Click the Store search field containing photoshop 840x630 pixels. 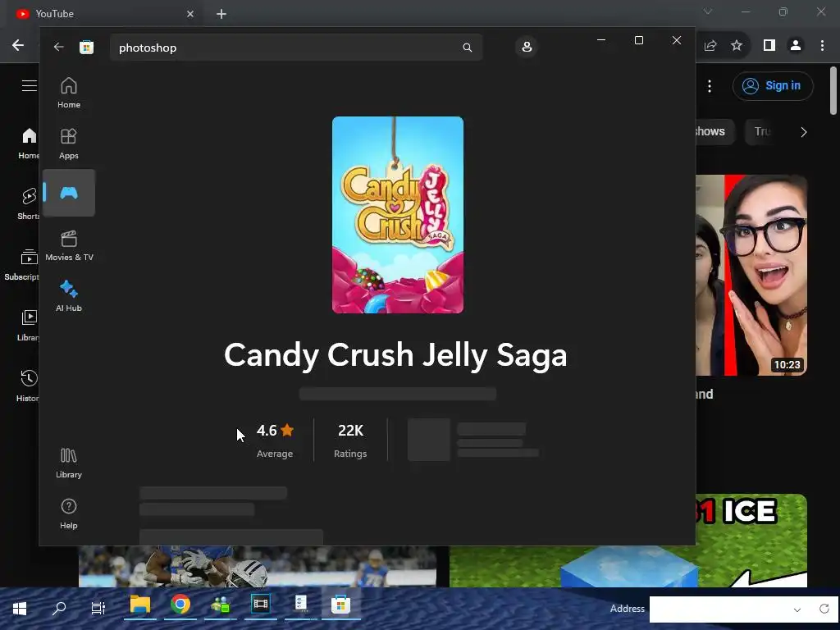[x=295, y=48]
